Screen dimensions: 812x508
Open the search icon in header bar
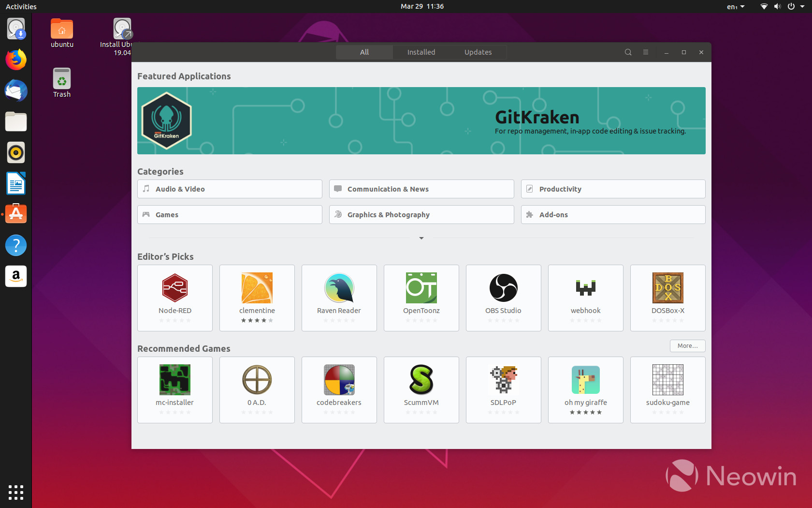(628, 52)
